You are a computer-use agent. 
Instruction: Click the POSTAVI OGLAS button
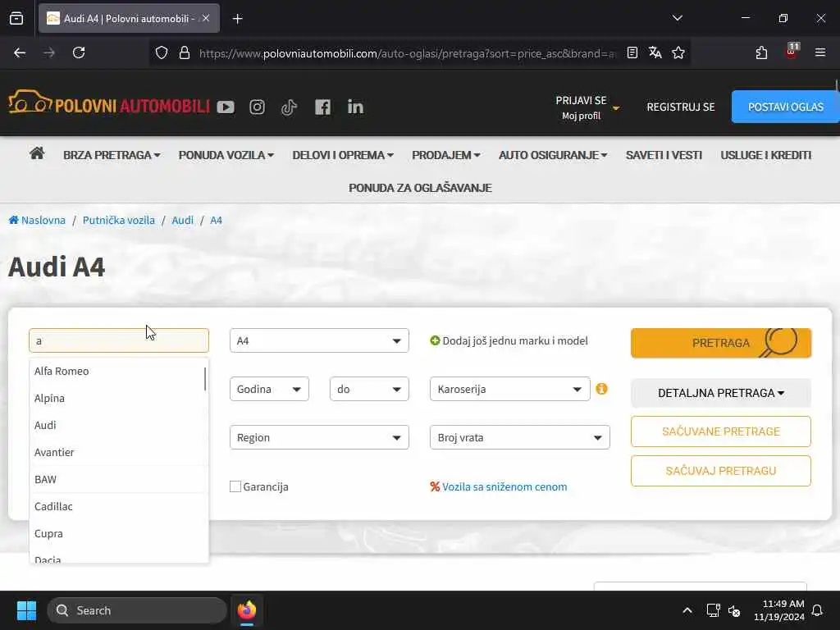pyautogui.click(x=785, y=107)
